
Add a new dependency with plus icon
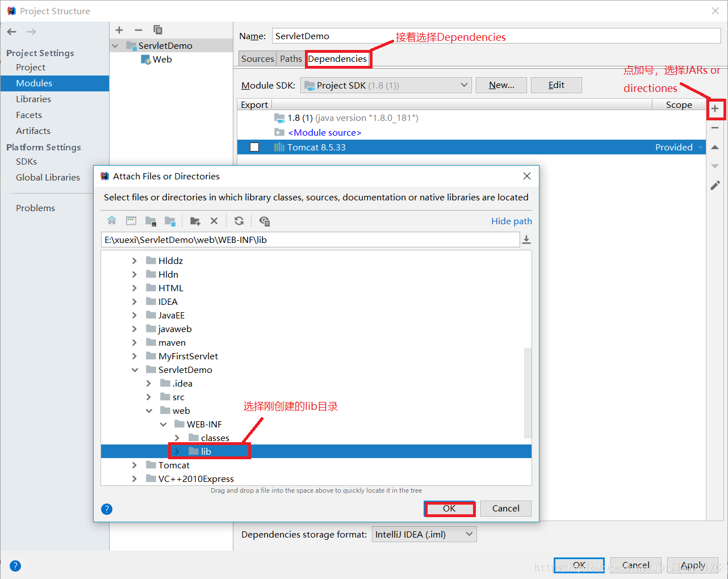click(715, 108)
